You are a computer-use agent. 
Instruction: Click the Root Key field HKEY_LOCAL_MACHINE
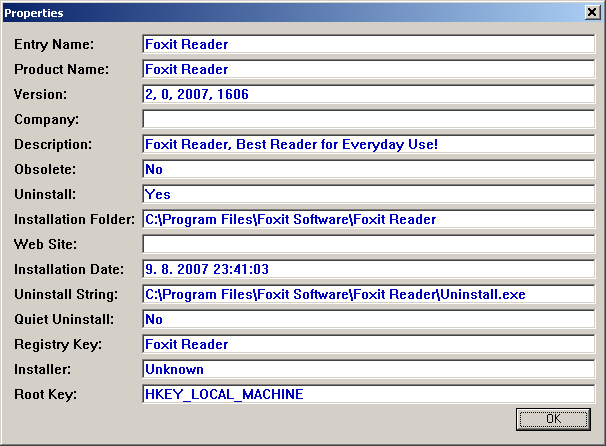(369, 394)
